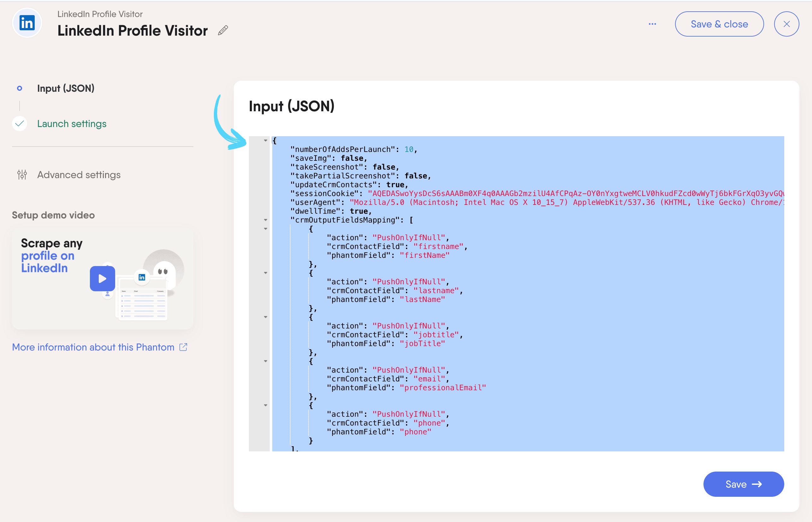Edit the phantom name with pencil icon
Screen dimensions: 812x522
(223, 31)
